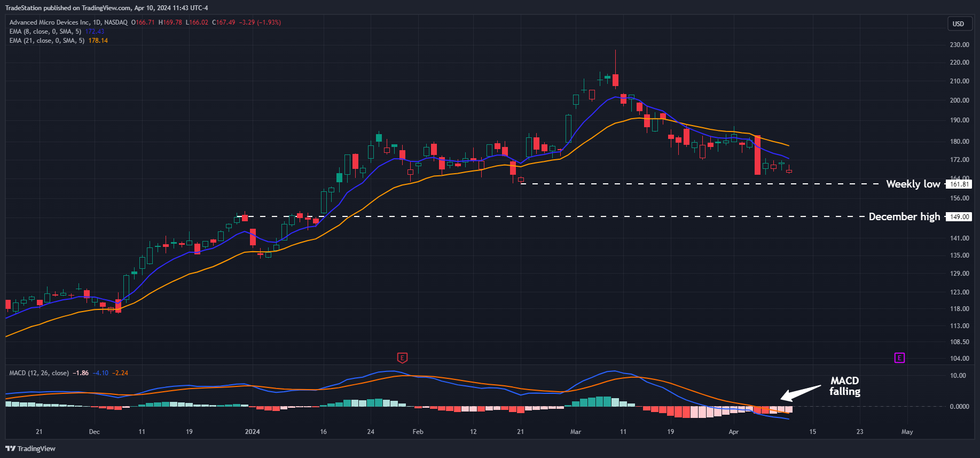
Task: Click the 180.00 price axis label
Action: pyautogui.click(x=959, y=142)
